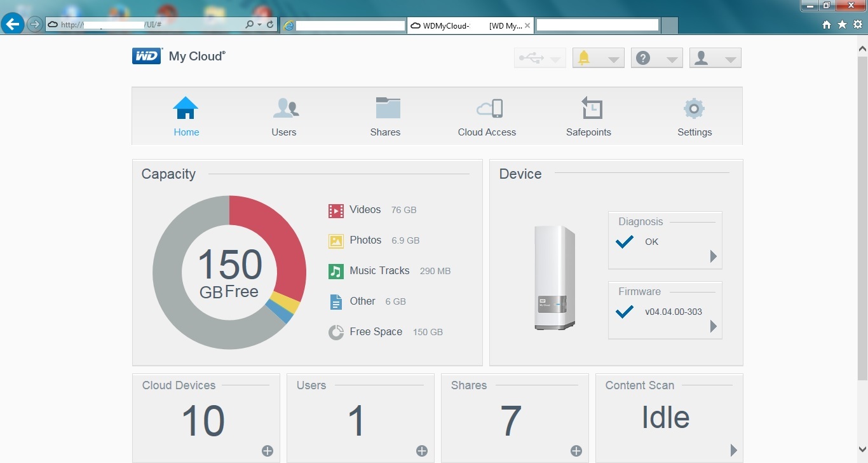Screen dimensions: 868x463
Task: Open the Settings gear icon in navigation
Action: click(x=694, y=109)
